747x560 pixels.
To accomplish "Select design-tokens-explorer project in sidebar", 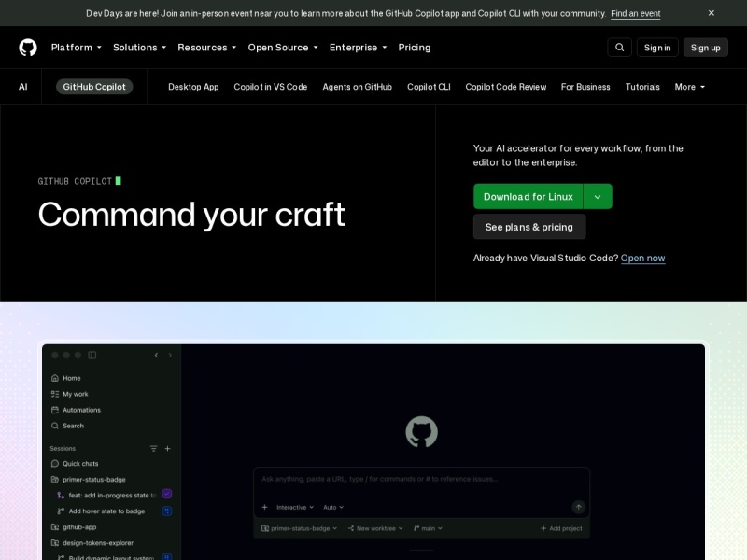I will [x=92, y=543].
